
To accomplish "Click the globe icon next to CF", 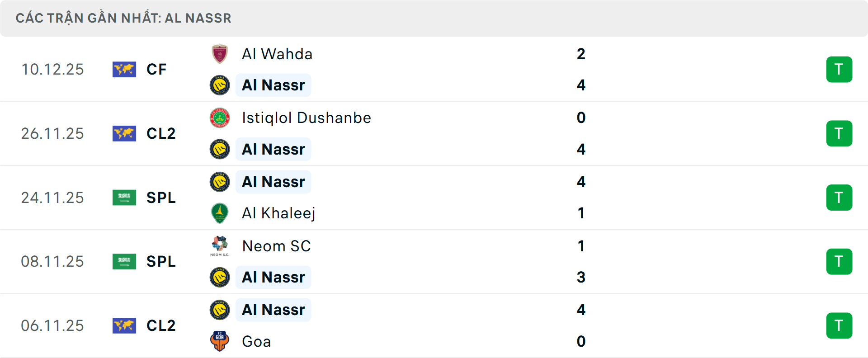I will (124, 69).
